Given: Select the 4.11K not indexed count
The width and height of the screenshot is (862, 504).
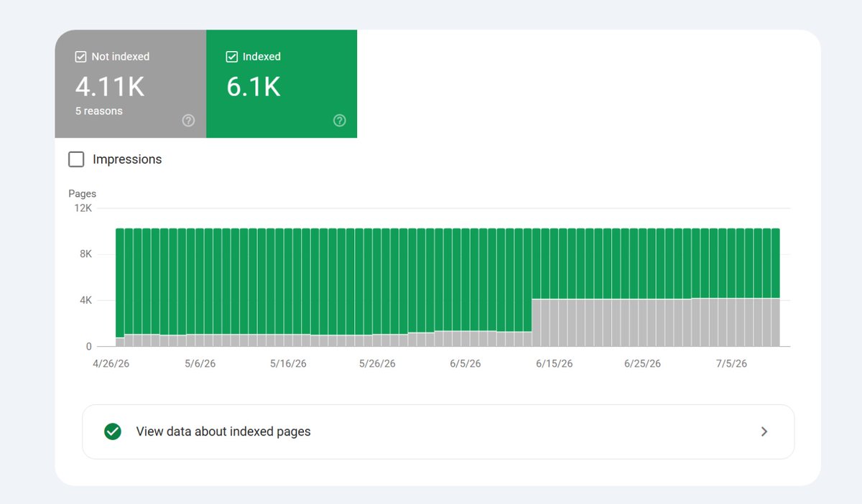Looking at the screenshot, I should point(110,87).
